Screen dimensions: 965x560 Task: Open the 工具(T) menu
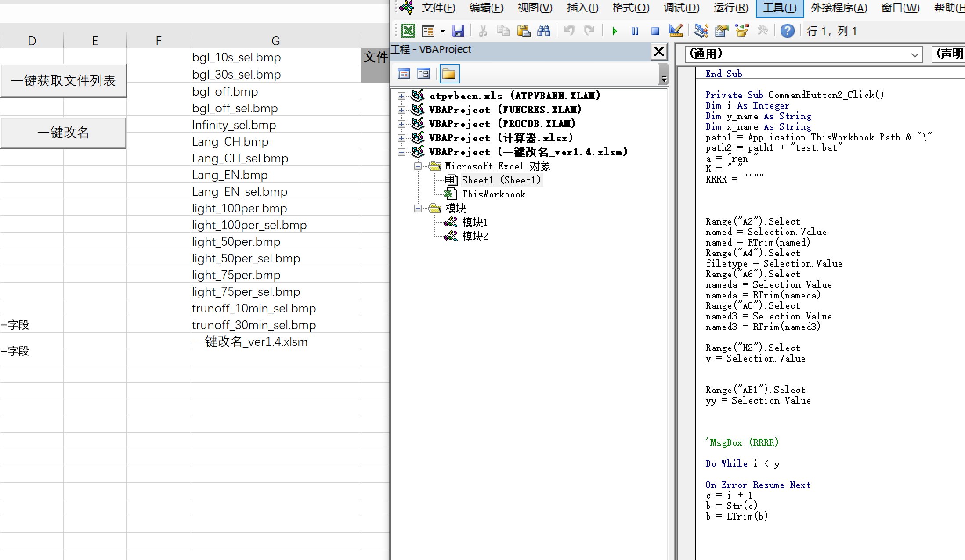point(780,8)
